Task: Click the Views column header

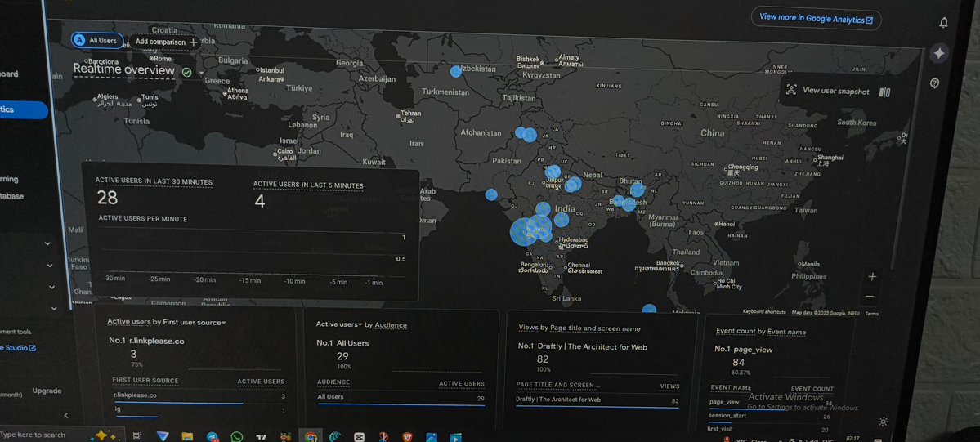Action: click(669, 386)
